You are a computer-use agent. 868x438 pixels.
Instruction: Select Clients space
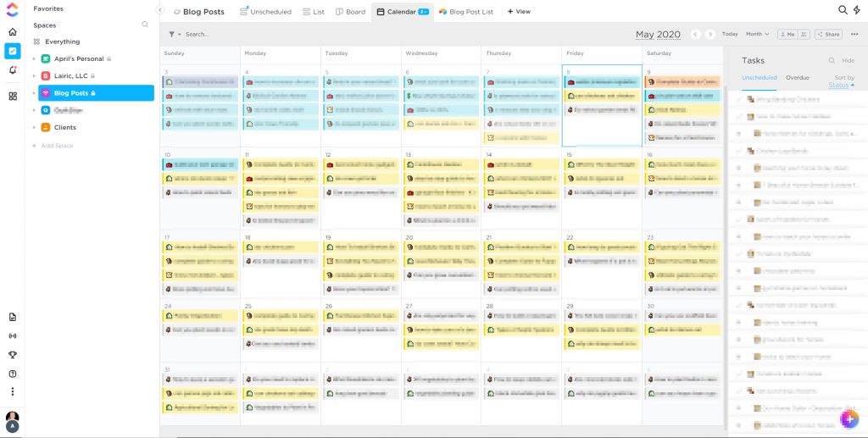click(x=64, y=127)
